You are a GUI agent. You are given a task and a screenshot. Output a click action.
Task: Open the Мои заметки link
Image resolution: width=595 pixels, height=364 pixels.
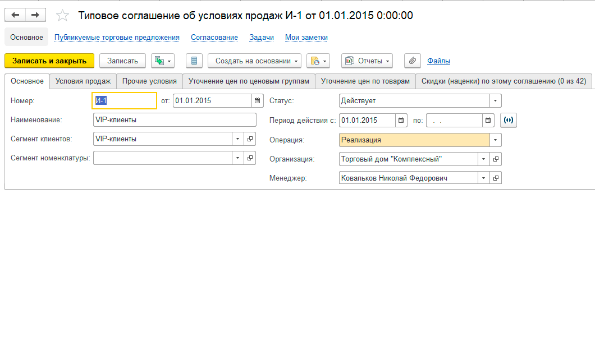coord(306,38)
